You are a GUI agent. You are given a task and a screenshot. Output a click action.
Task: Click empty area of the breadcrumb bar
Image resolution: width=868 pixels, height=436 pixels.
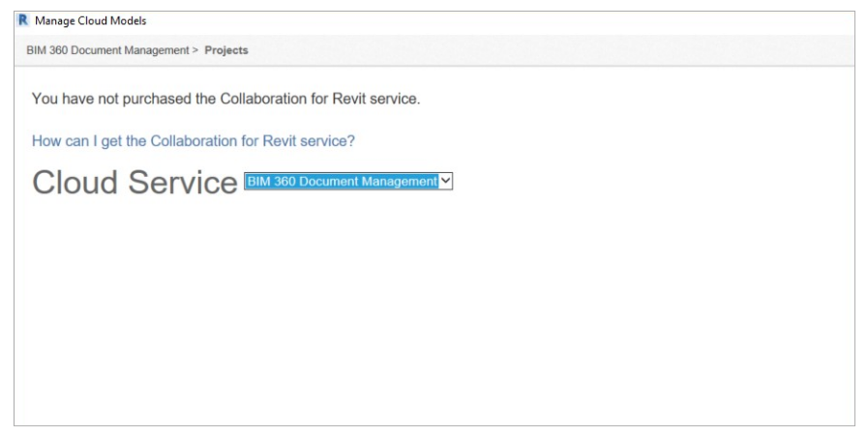coord(542,50)
